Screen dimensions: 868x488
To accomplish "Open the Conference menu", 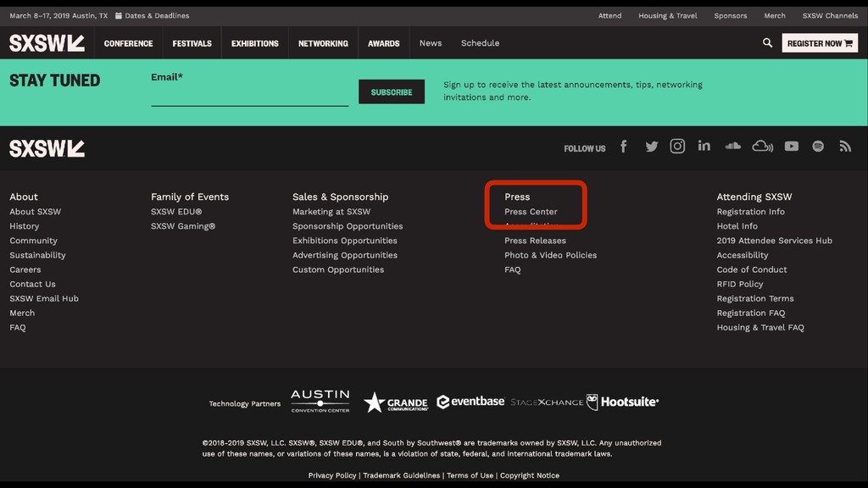I will [129, 43].
